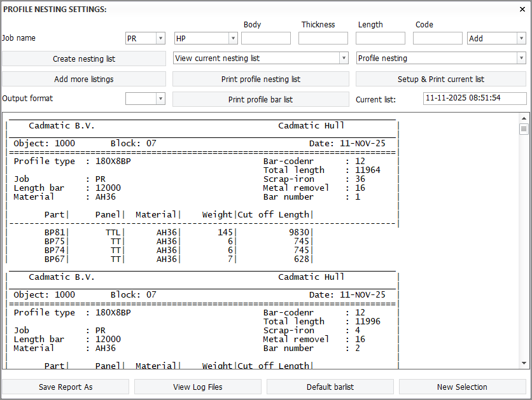The height and width of the screenshot is (400, 532).
Task: Click Add more listings button
Action: click(84, 79)
